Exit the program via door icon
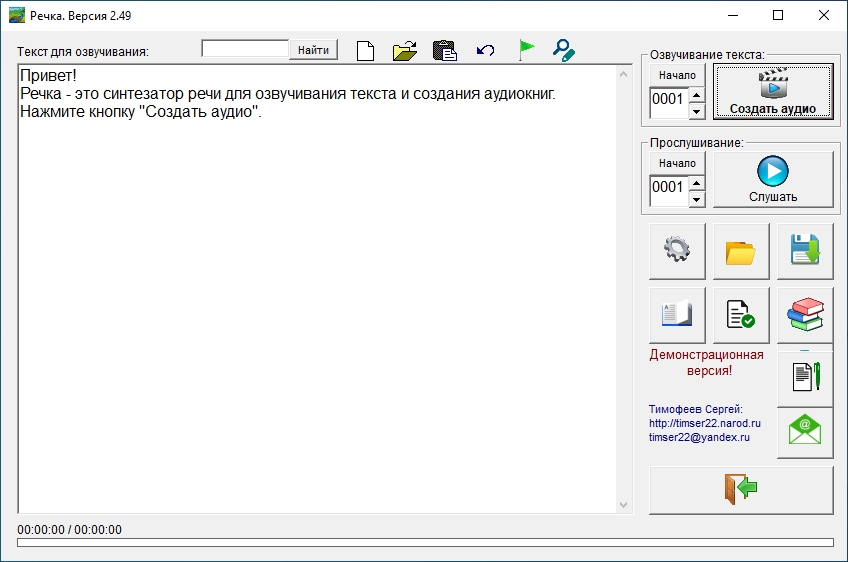848x562 pixels. click(x=741, y=490)
